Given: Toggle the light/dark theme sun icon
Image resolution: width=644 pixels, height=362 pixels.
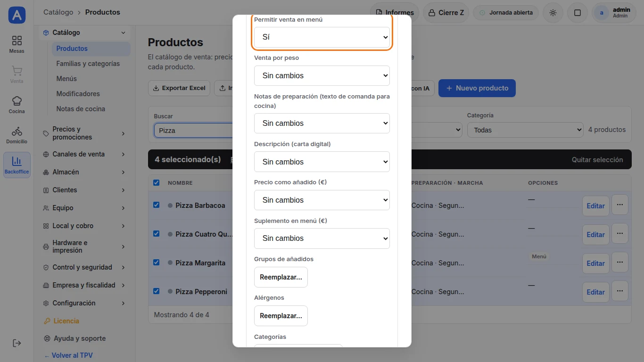Looking at the screenshot, I should (553, 13).
